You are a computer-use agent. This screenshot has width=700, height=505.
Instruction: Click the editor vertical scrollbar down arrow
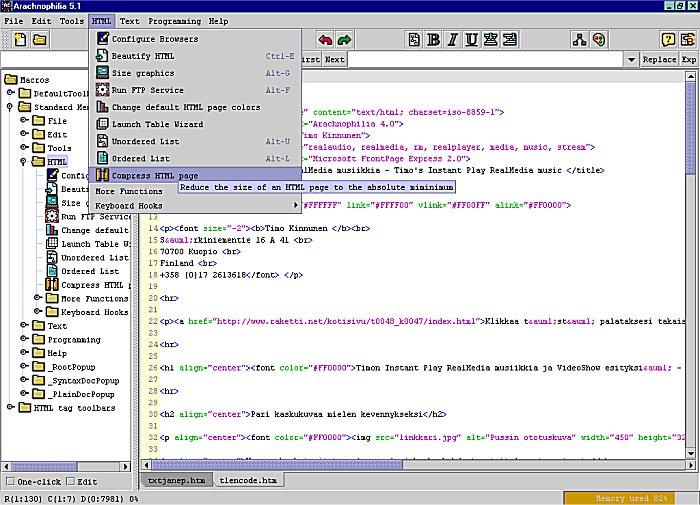point(691,454)
